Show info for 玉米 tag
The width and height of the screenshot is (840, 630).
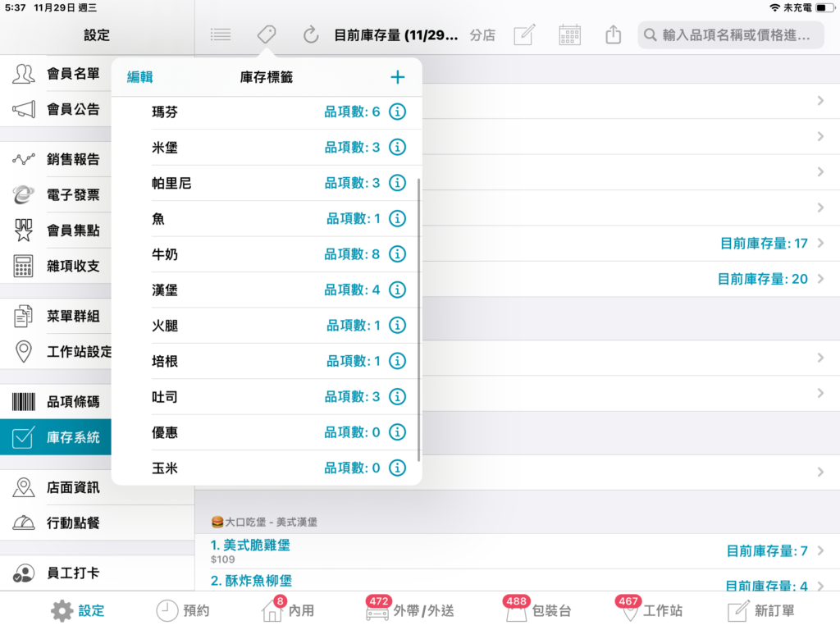coord(397,468)
